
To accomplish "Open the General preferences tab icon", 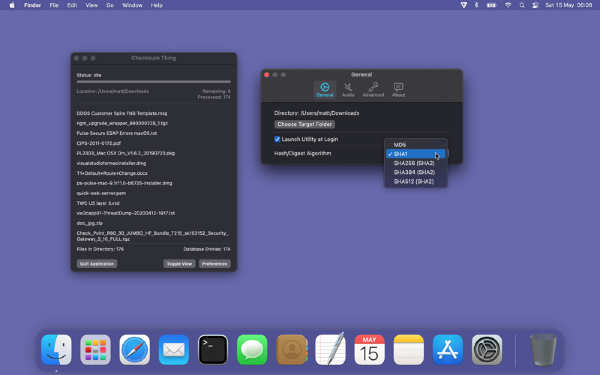I will [x=324, y=90].
